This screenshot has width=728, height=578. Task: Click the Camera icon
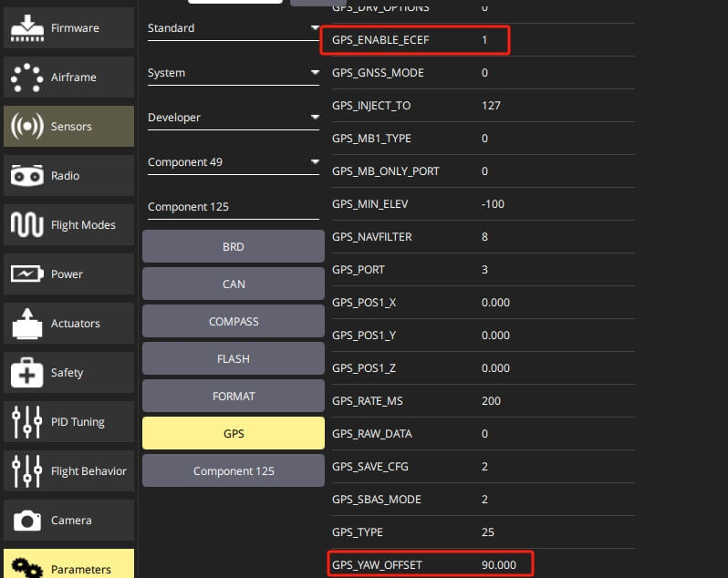27,521
